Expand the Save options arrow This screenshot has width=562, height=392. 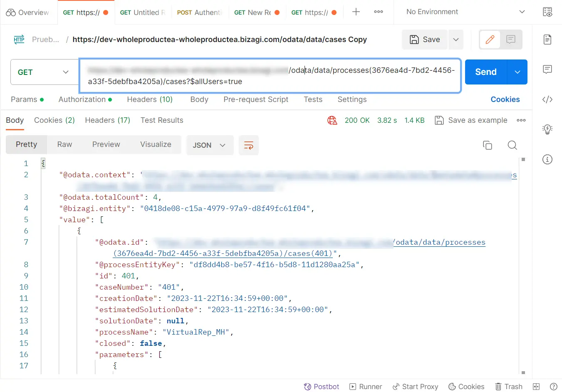click(456, 40)
